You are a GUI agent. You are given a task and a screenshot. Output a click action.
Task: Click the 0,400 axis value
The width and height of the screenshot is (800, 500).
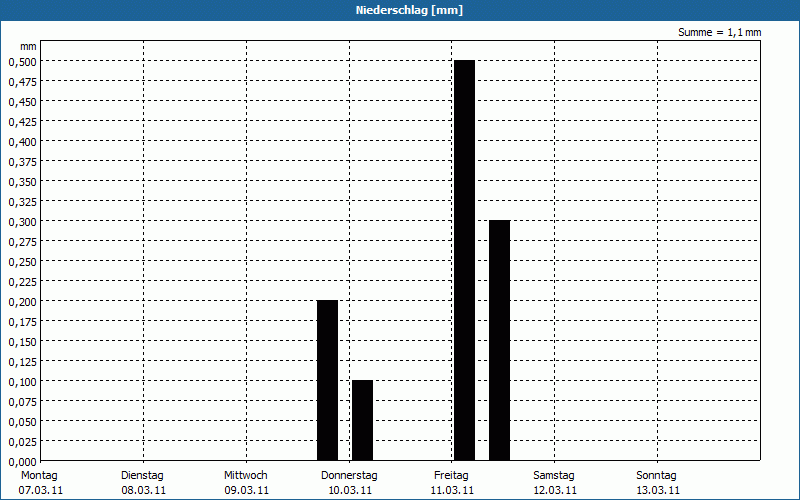23,142
